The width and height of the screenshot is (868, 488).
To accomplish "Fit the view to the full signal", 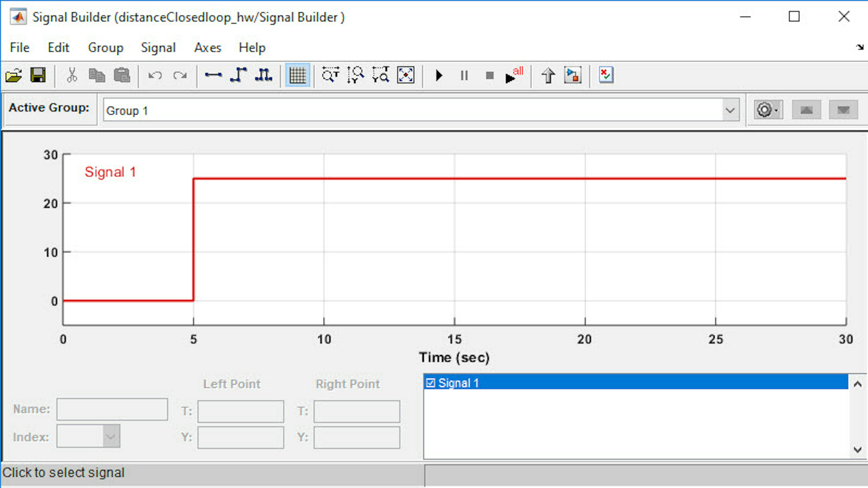I will pos(406,75).
